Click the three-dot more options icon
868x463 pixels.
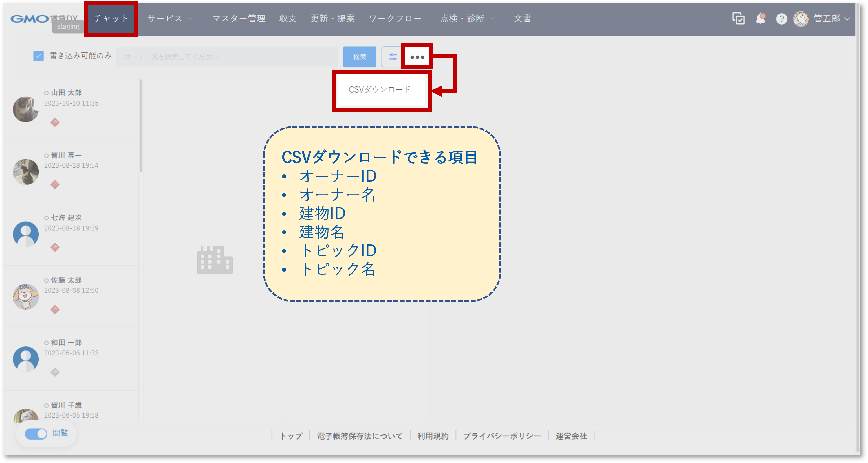(x=417, y=57)
